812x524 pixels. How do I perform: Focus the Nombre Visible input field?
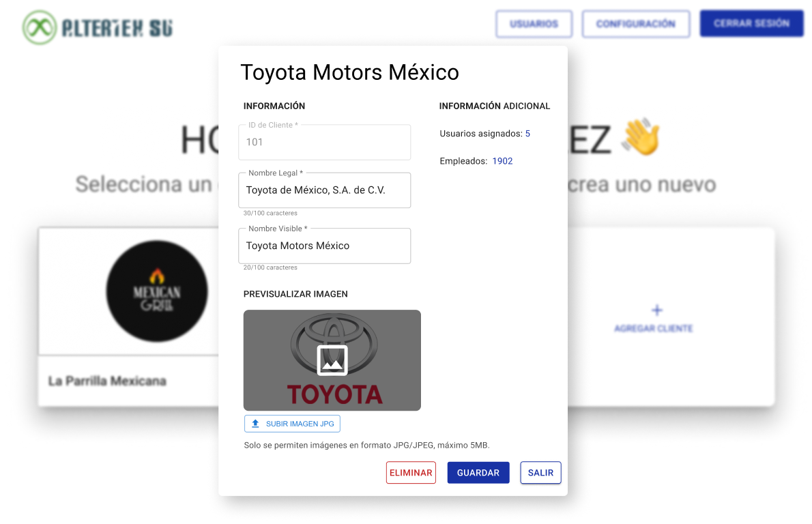pos(325,246)
